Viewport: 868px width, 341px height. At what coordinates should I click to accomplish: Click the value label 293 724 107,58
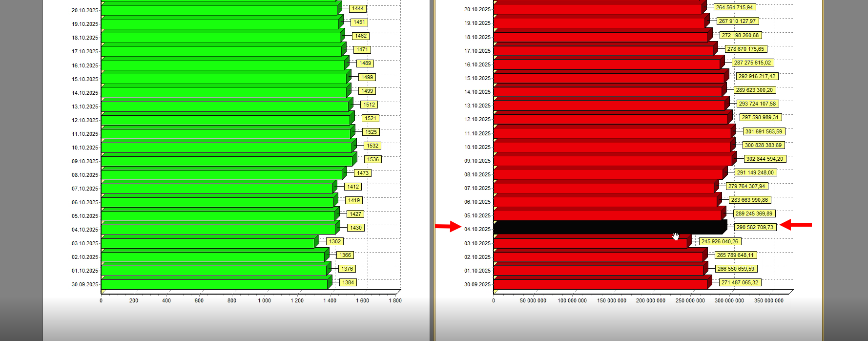[x=757, y=104]
